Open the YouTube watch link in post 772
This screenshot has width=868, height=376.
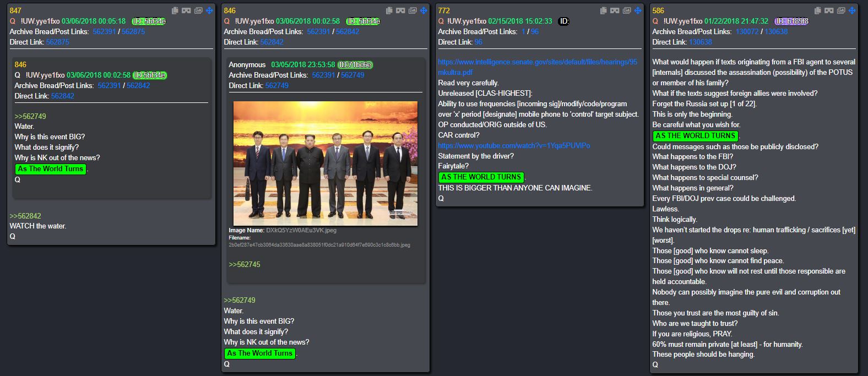point(514,146)
